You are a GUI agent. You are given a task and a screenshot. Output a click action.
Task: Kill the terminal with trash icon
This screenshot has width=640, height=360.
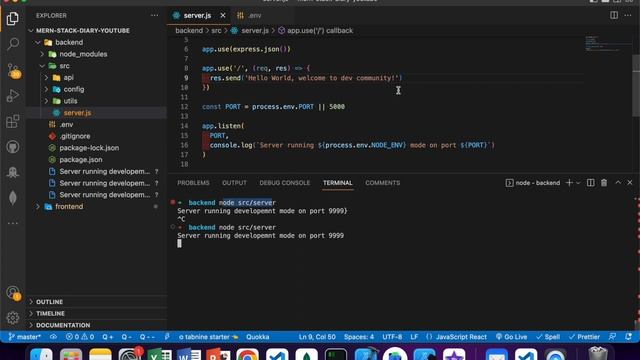(604, 183)
